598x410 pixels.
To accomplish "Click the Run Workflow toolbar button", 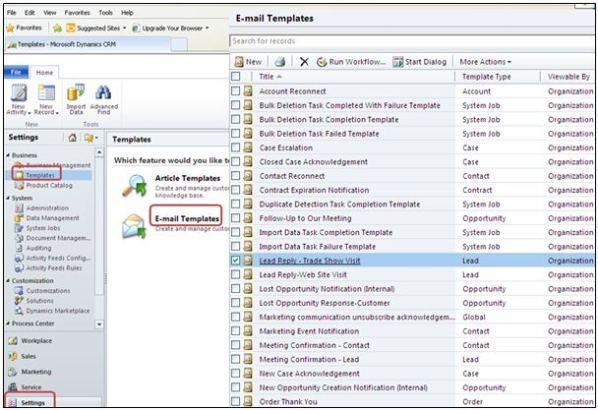I will tap(351, 62).
